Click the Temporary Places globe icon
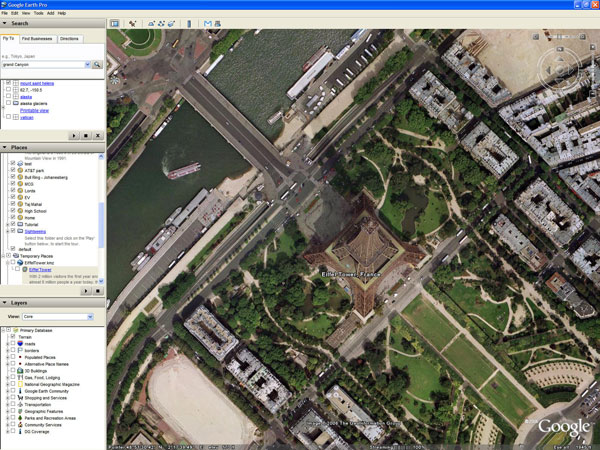This screenshot has width=600, height=450. 16,256
